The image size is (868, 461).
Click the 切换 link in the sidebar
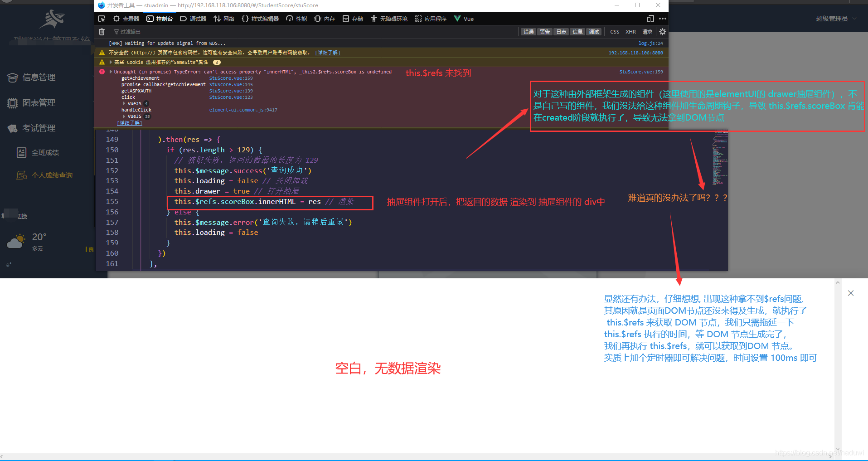(22, 216)
